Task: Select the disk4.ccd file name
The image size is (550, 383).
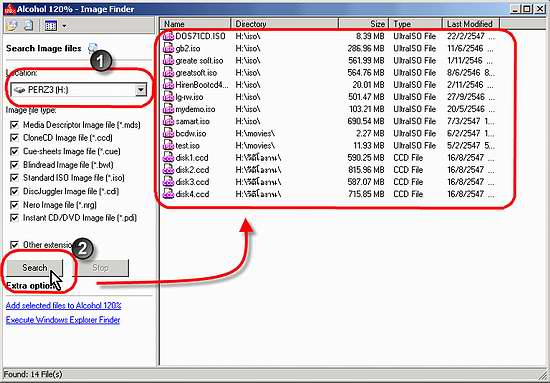Action: point(192,194)
